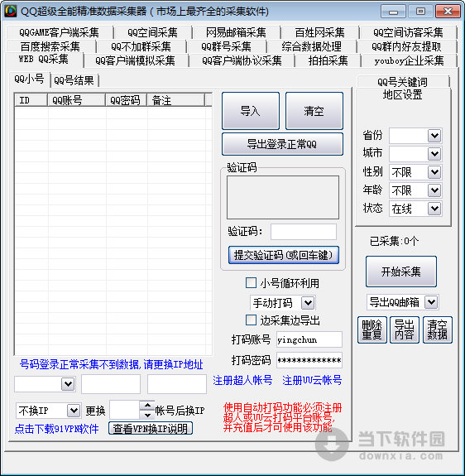Click 删除重复 button

tap(372, 329)
